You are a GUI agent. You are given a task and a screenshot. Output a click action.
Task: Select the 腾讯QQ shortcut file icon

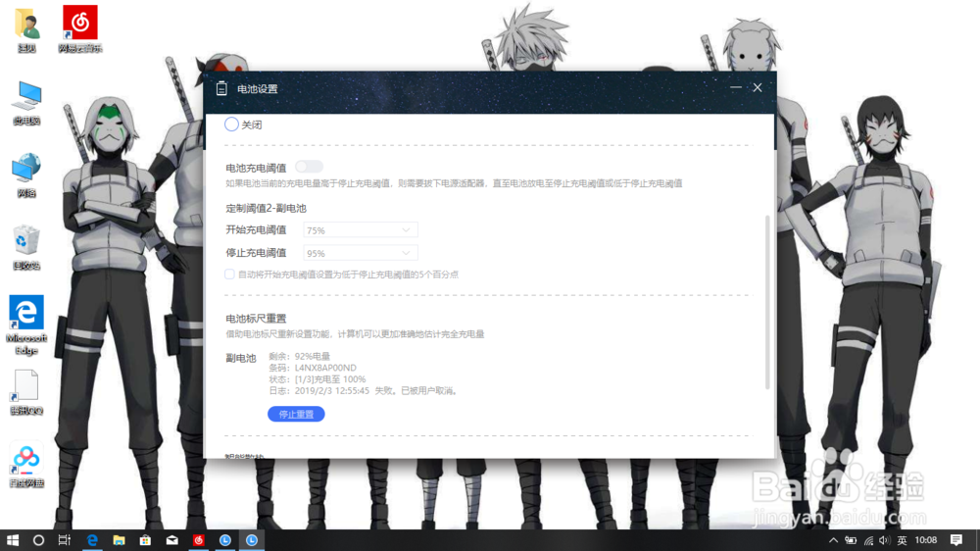click(26, 393)
